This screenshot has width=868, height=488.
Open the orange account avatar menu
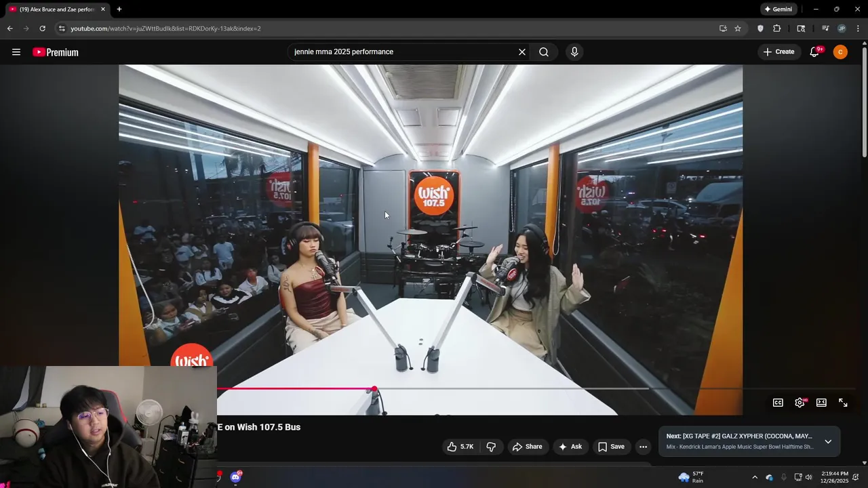tap(840, 52)
